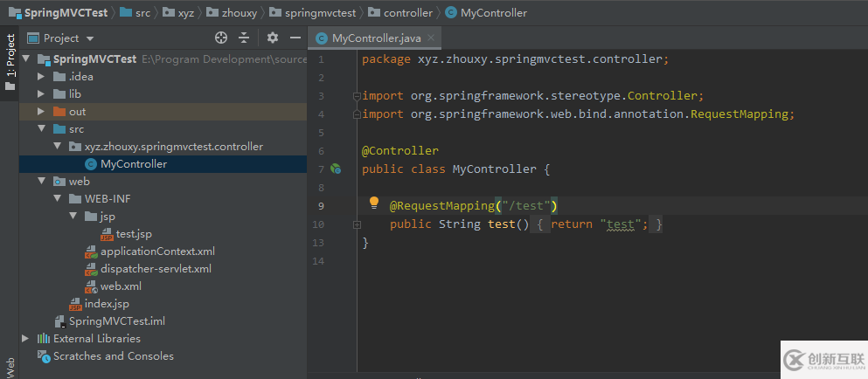Open the 1: Project tool window tab

click(10, 63)
